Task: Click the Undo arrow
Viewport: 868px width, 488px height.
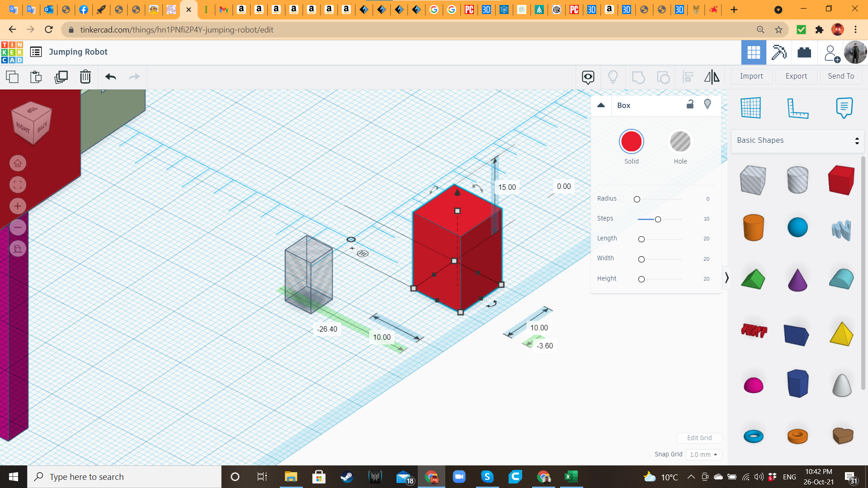Action: pos(110,77)
